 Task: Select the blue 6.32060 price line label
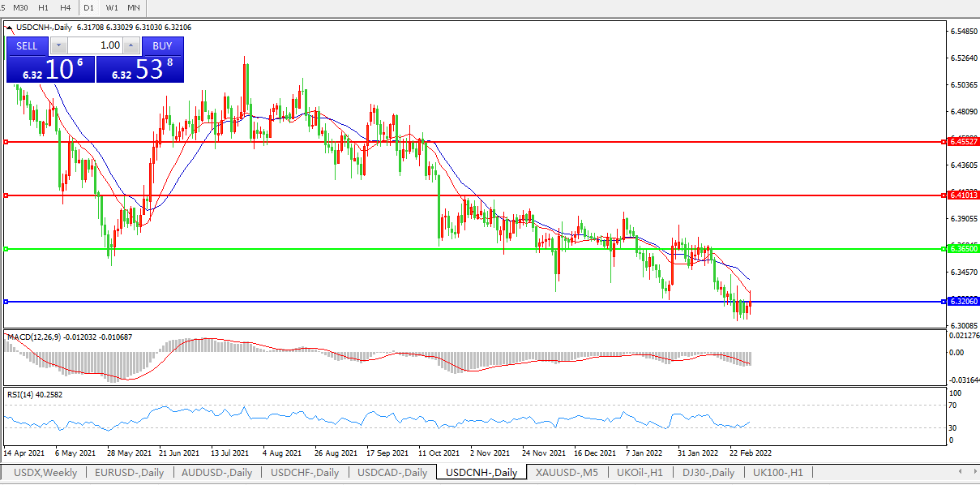point(964,302)
